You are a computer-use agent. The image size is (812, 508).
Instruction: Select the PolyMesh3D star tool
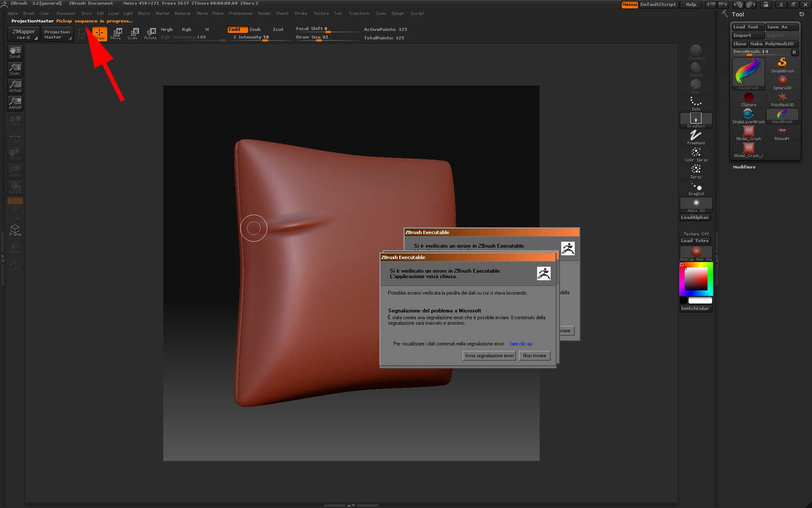pos(782,99)
